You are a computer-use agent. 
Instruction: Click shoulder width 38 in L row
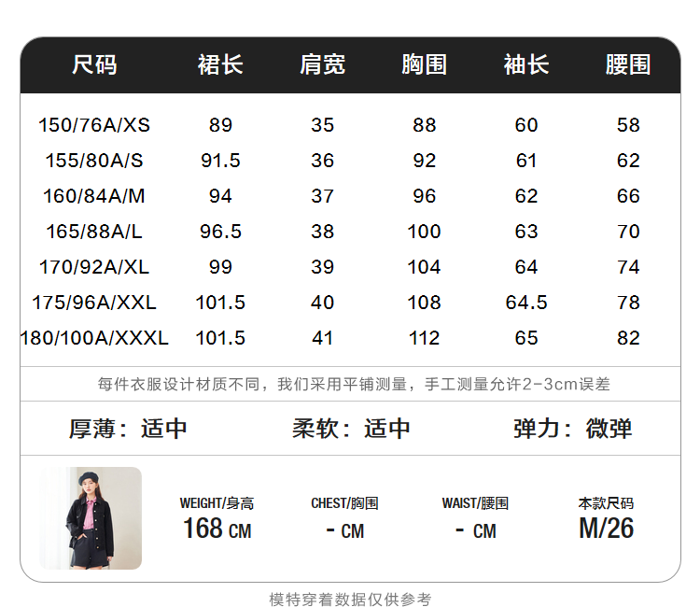(x=322, y=232)
